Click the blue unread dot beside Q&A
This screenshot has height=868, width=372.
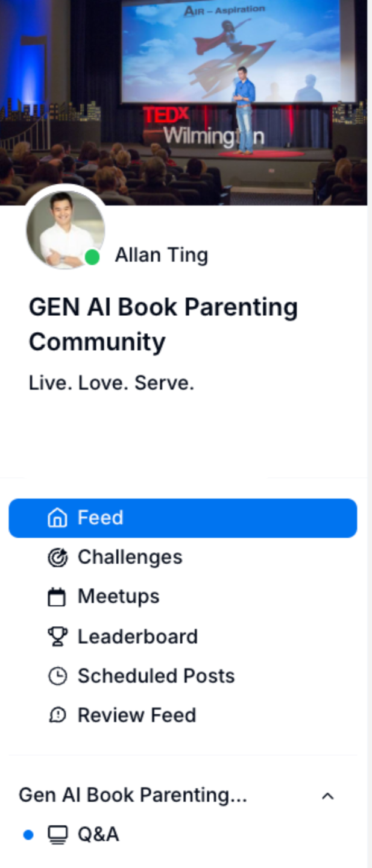click(28, 835)
